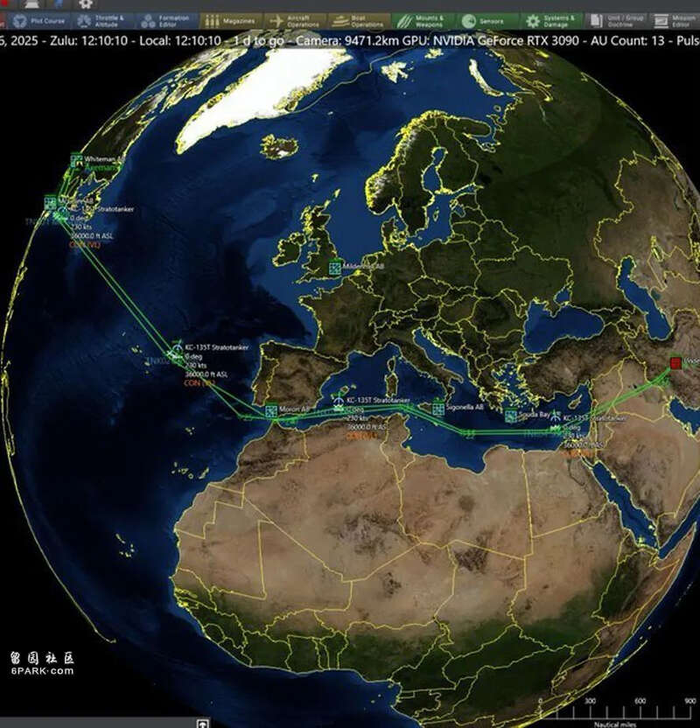Click the Zulu time readout in status line
700x728 pixels.
88,40
